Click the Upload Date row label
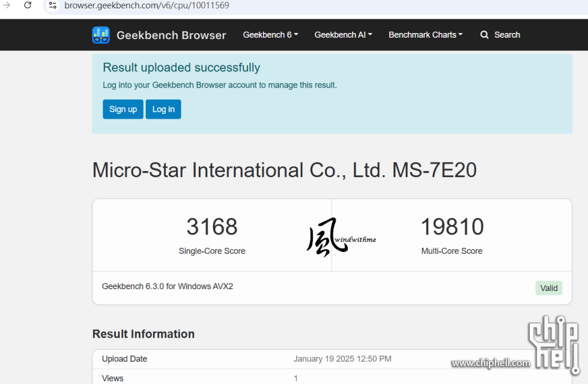Image resolution: width=588 pixels, height=384 pixels. click(x=124, y=359)
